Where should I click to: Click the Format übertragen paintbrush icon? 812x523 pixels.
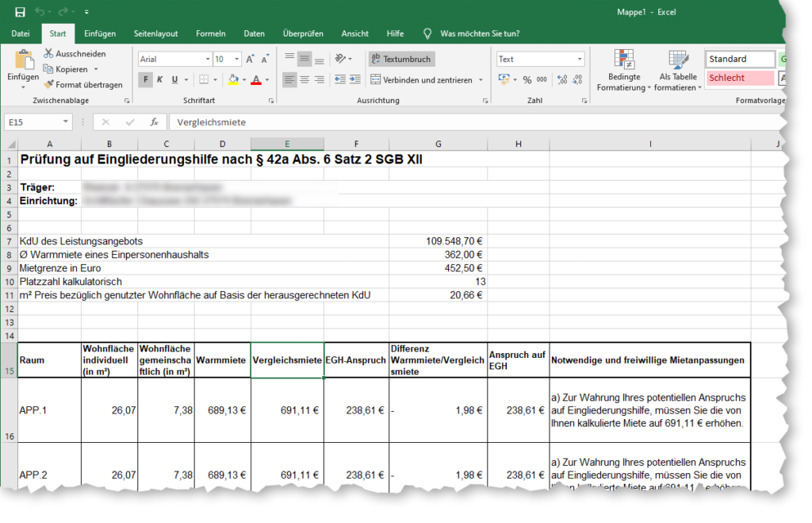click(49, 85)
